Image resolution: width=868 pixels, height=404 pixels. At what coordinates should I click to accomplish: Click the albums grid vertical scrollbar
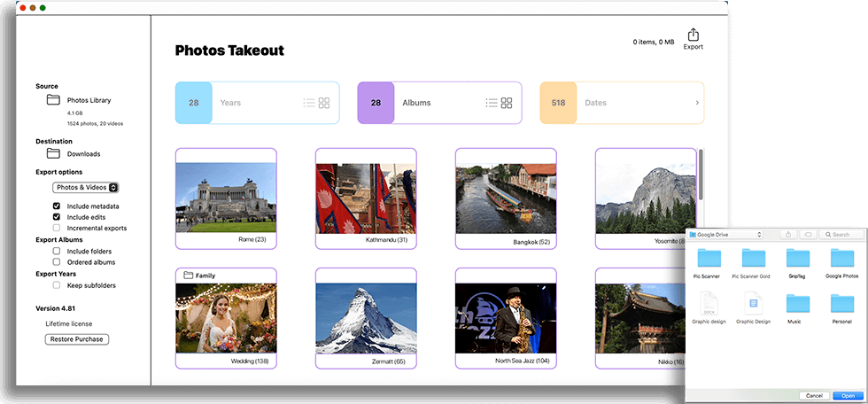[x=701, y=175]
